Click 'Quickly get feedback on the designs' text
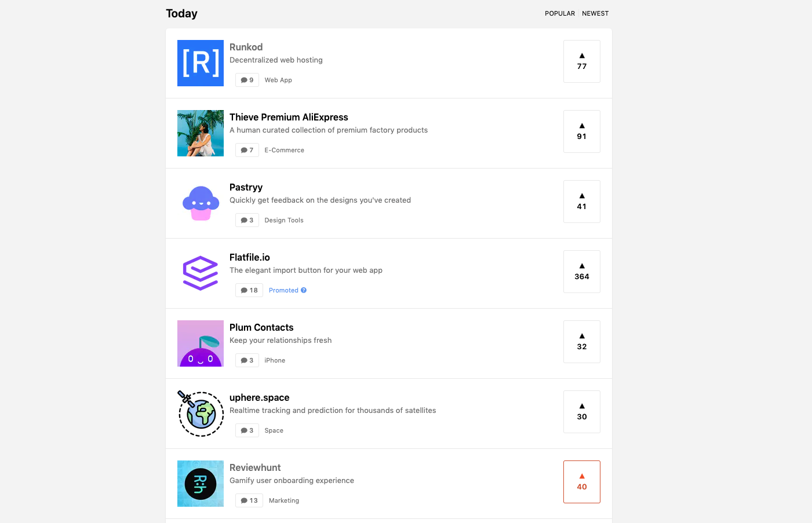 [x=320, y=200]
